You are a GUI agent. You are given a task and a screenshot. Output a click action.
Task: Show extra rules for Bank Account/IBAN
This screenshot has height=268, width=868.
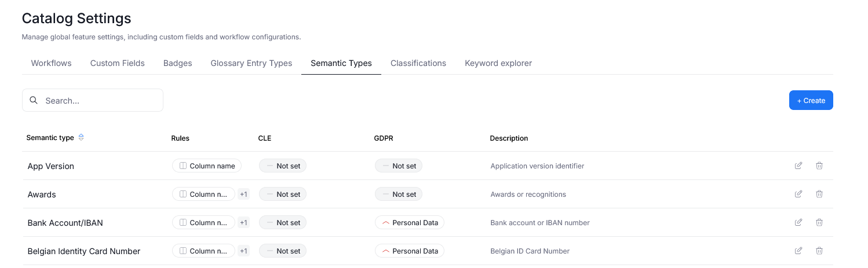click(x=243, y=223)
